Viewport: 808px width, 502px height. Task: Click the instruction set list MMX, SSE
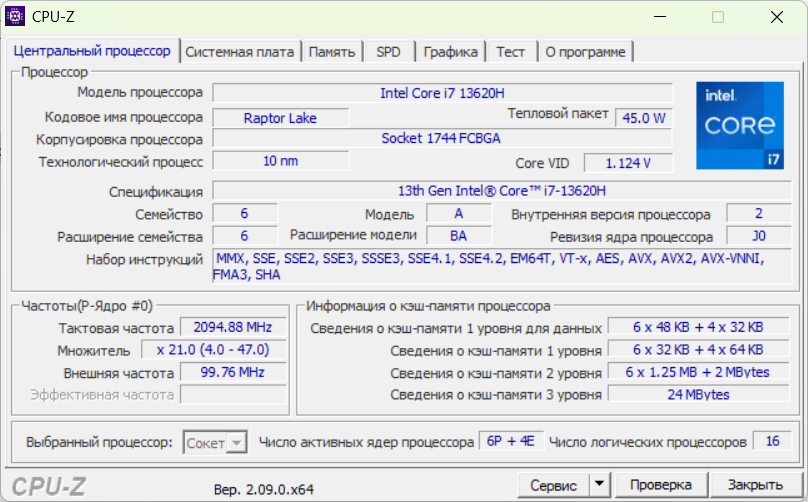point(502,266)
